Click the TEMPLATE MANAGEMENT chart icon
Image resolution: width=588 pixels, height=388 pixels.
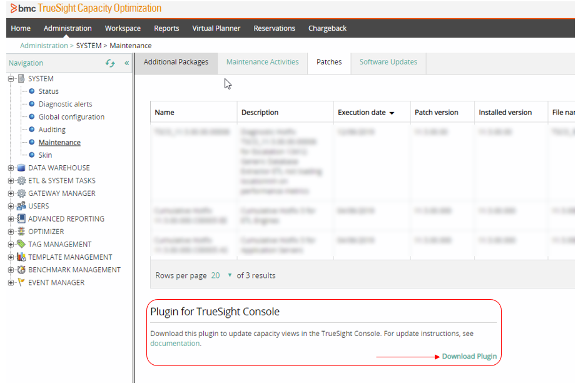click(x=21, y=257)
